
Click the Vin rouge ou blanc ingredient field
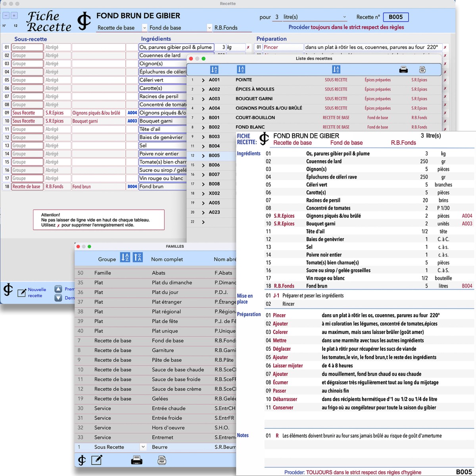click(x=163, y=178)
